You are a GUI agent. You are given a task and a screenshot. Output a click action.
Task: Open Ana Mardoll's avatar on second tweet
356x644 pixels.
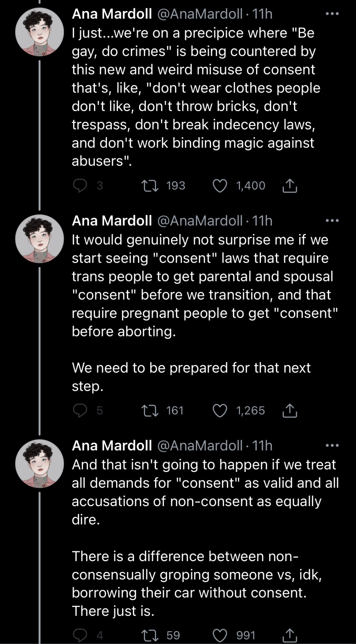(x=39, y=239)
